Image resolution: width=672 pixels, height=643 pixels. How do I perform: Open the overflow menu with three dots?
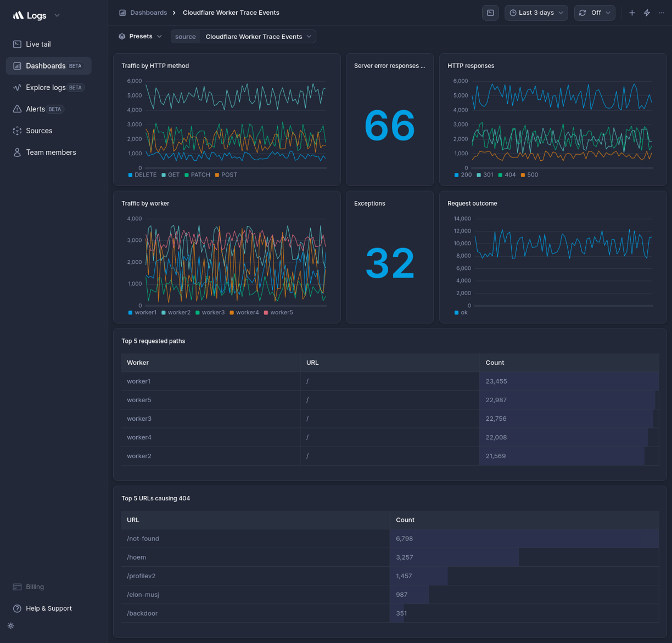tap(661, 12)
